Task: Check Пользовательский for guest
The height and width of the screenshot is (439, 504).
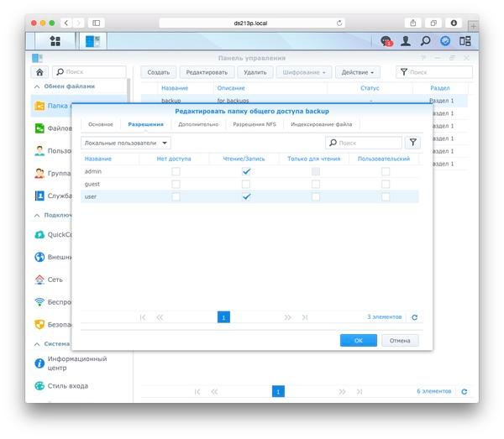Action: click(x=386, y=184)
